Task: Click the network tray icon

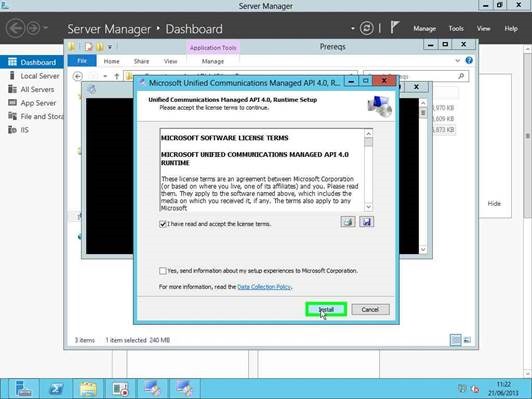Action: (462, 388)
